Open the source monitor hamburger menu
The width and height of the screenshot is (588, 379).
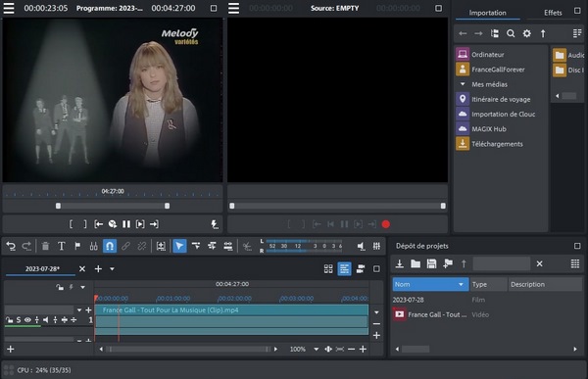click(x=233, y=8)
